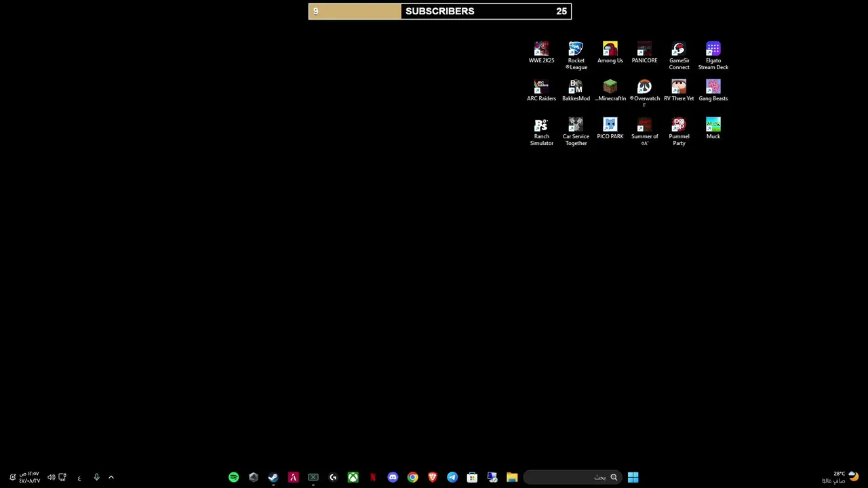This screenshot has width=868, height=488.
Task: Open Brave browser from the taskbar
Action: pos(433,477)
